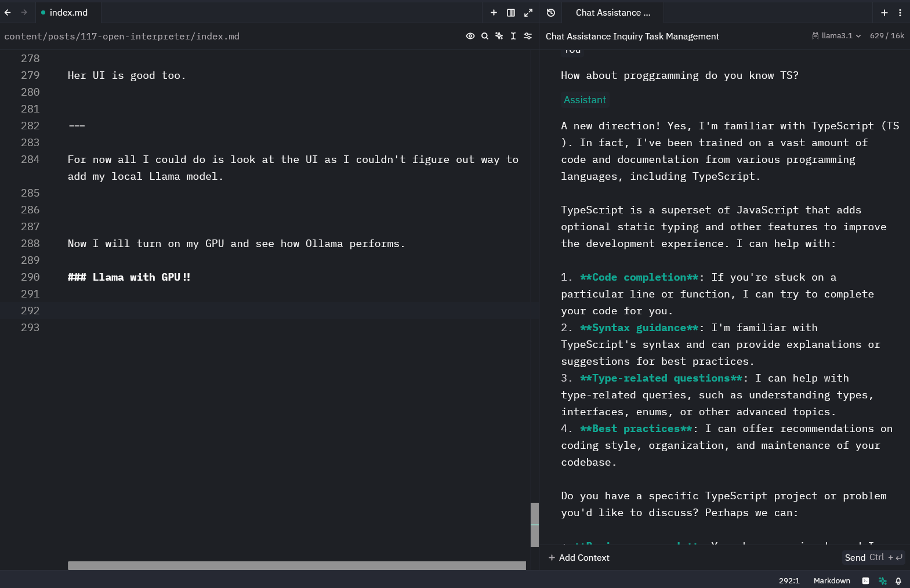This screenshot has height=588, width=910.
Task: Select the Chat Assistance tab
Action: coord(613,12)
